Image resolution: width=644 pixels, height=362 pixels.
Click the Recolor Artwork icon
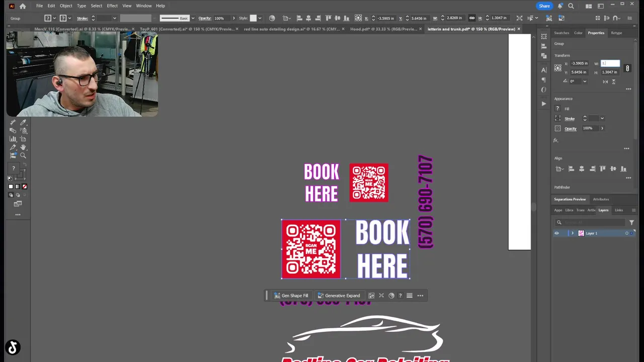click(x=272, y=18)
